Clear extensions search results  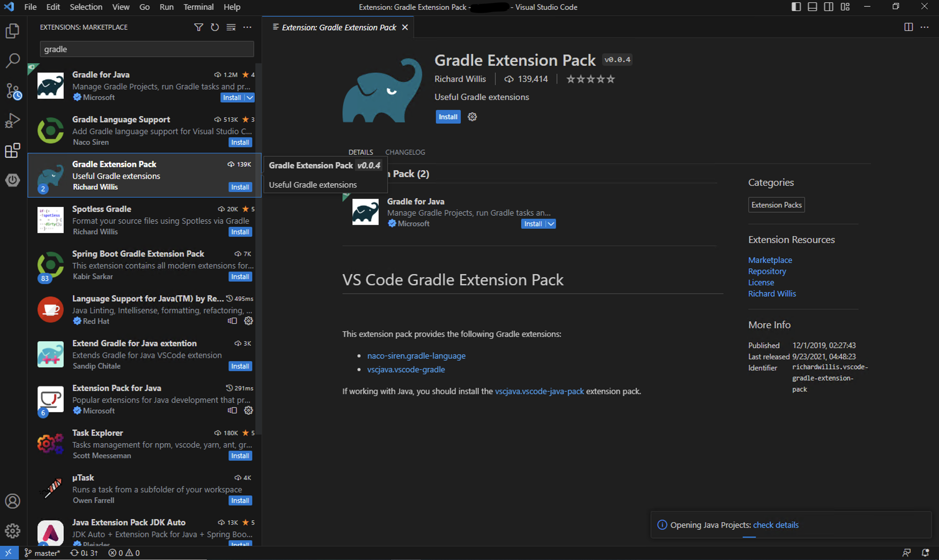(231, 27)
